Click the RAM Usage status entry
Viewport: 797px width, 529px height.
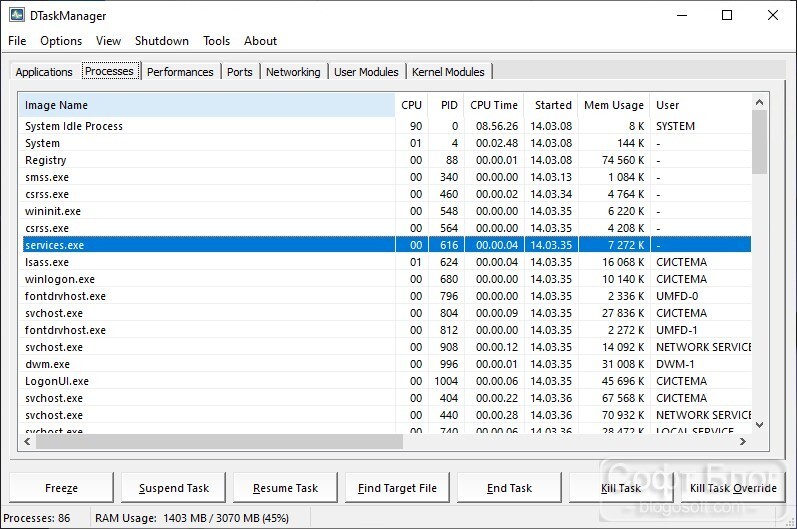point(192,518)
